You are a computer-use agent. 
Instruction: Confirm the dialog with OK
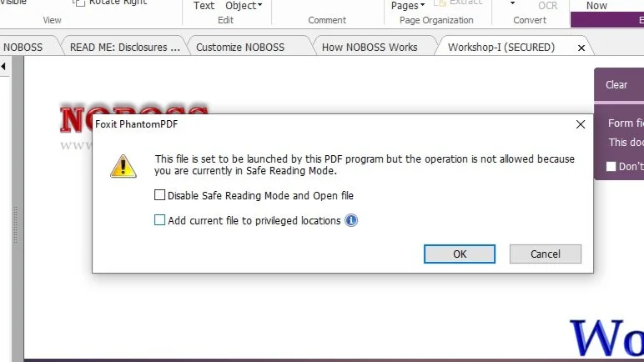pyautogui.click(x=460, y=254)
